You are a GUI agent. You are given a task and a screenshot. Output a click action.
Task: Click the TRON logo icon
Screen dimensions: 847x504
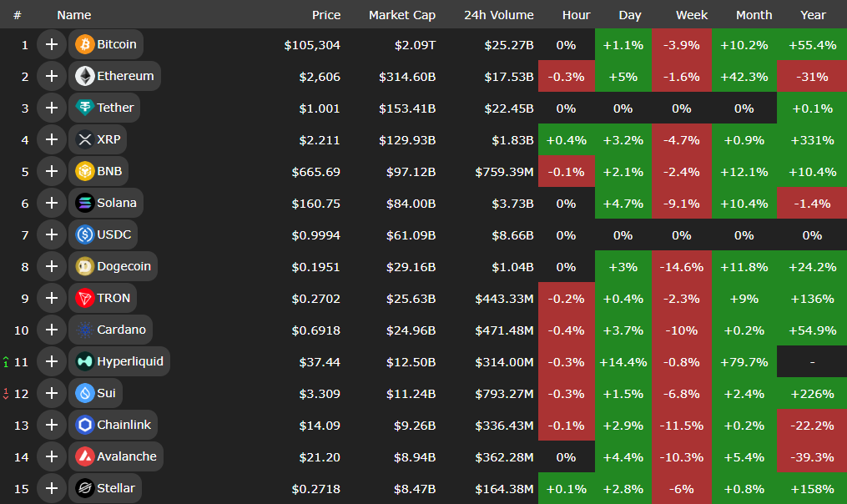click(85, 298)
